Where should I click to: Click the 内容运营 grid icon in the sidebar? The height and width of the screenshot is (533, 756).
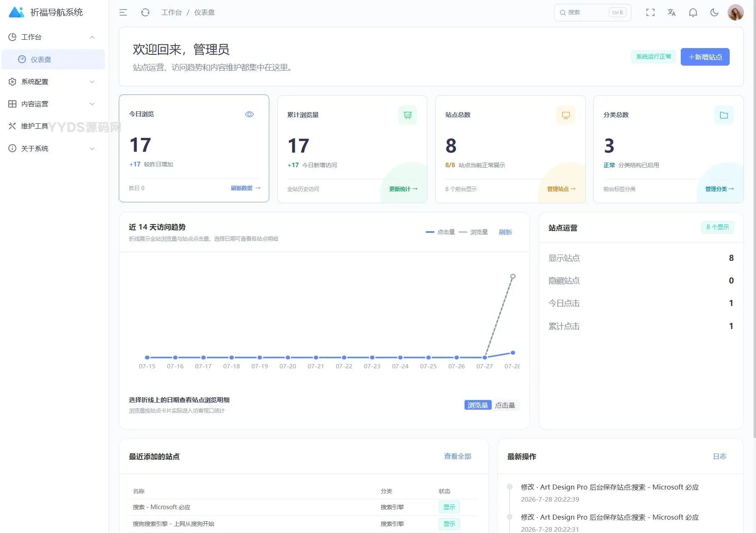pos(13,104)
